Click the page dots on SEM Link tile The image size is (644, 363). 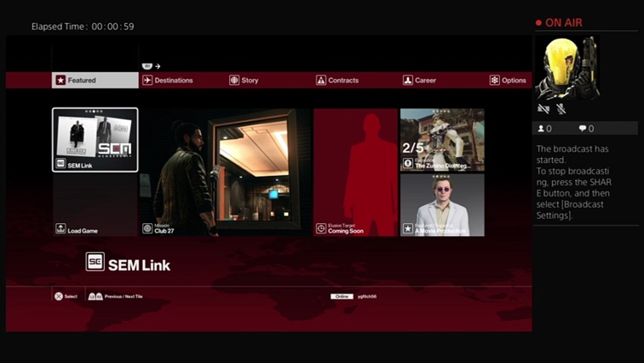pos(94,111)
